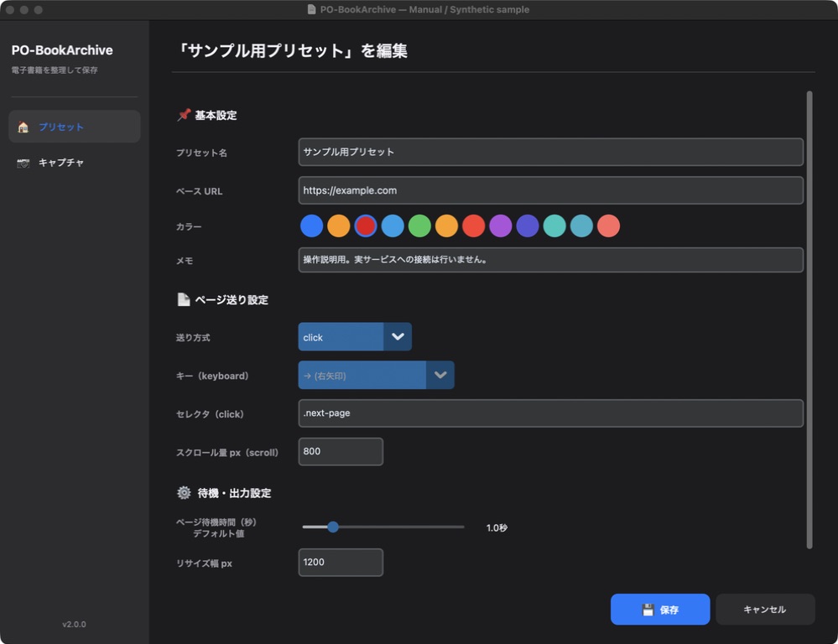This screenshot has width=838, height=644.
Task: Click the chevron arrow of キー (keyboard) dropdown
Action: click(440, 375)
